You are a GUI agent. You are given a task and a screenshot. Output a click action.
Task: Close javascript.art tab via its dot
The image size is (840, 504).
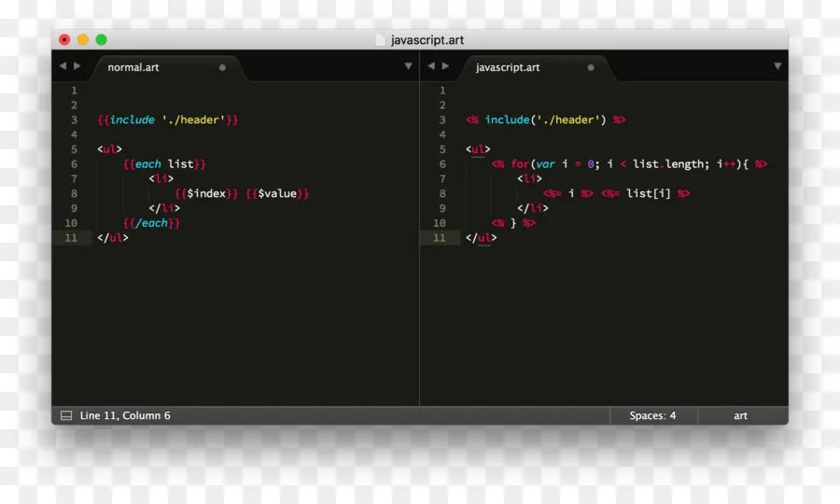(x=591, y=67)
